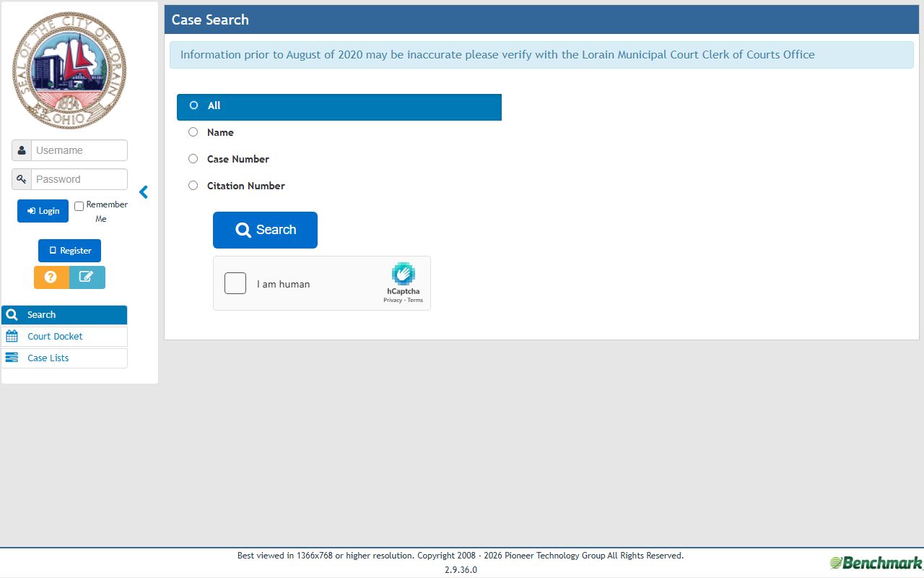Check the I am human captcha box
This screenshot has width=924, height=578.
(x=235, y=283)
